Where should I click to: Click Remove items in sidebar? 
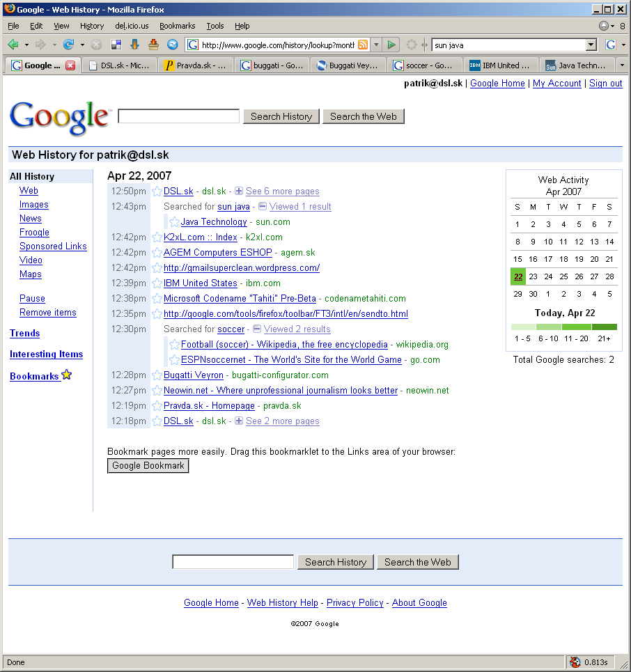pyautogui.click(x=48, y=313)
